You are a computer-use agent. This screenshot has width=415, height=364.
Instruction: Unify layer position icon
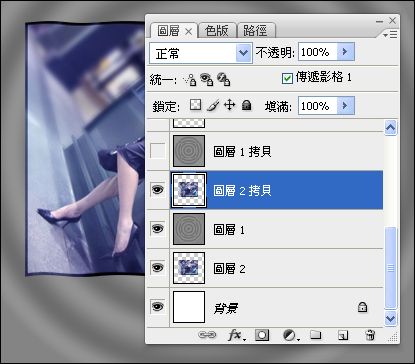point(190,80)
